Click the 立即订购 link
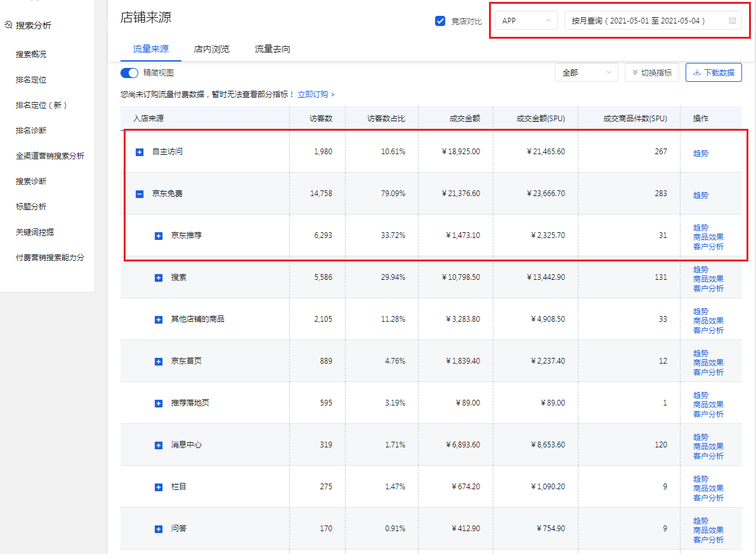Screen dimensions: 756x554 pos(316,95)
